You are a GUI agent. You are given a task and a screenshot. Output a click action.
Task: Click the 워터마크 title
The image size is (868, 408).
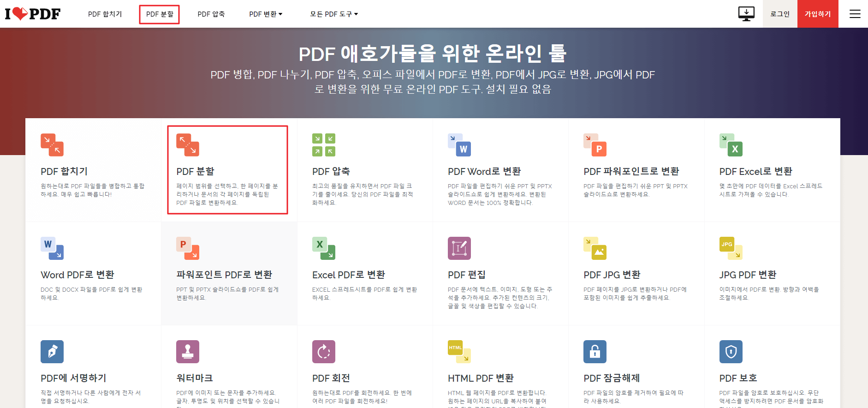[x=195, y=378]
